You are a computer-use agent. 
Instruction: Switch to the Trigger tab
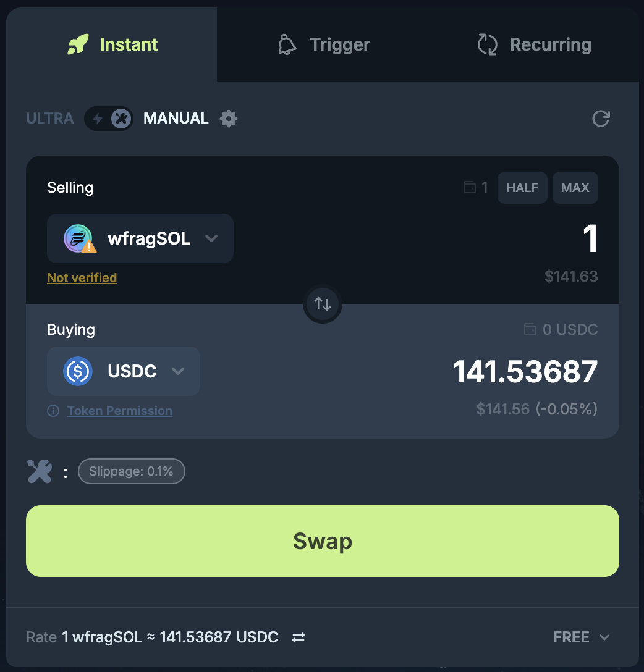324,44
